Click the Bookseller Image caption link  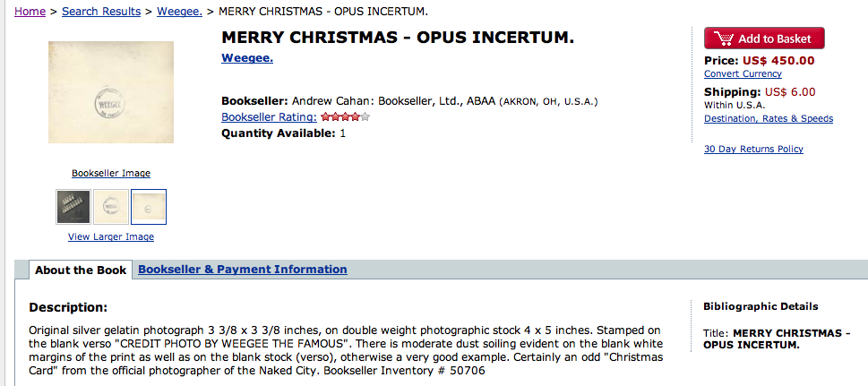coord(111,173)
